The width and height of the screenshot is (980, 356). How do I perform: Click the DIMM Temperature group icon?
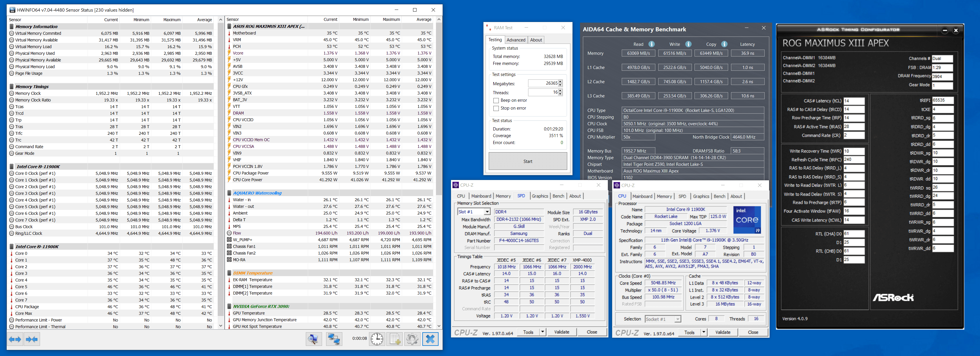229,273
